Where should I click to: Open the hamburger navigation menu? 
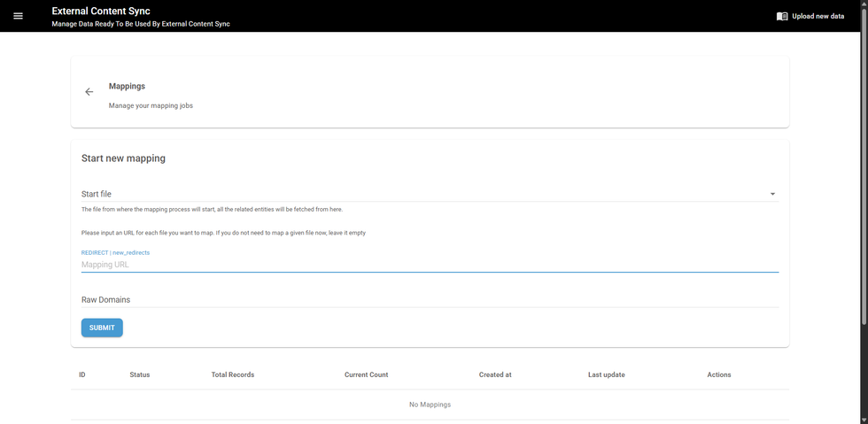pyautogui.click(x=18, y=16)
